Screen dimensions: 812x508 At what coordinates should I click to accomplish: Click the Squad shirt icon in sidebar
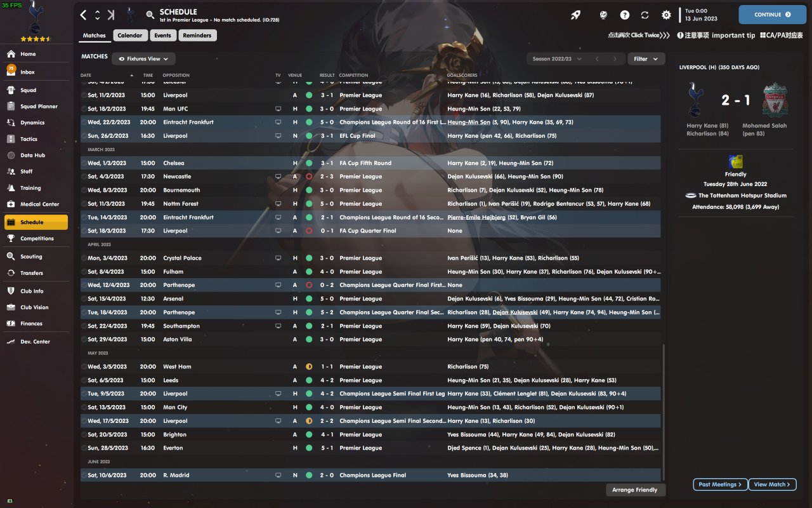pyautogui.click(x=11, y=90)
